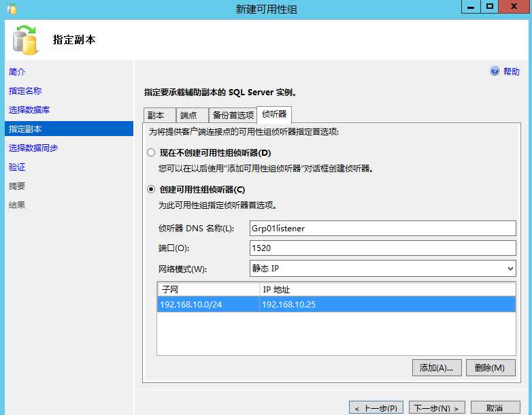Viewport: 532px width, 415px height.
Task: Go back with 上一步(P) button
Action: 376,408
